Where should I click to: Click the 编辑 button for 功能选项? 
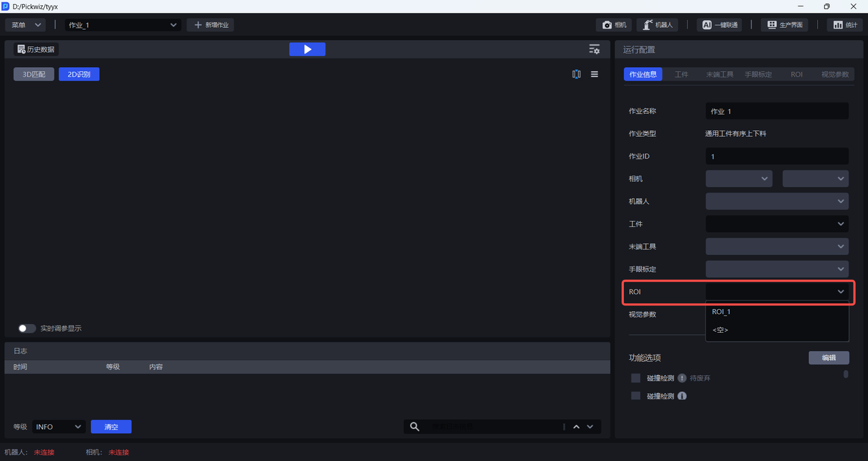(828, 358)
